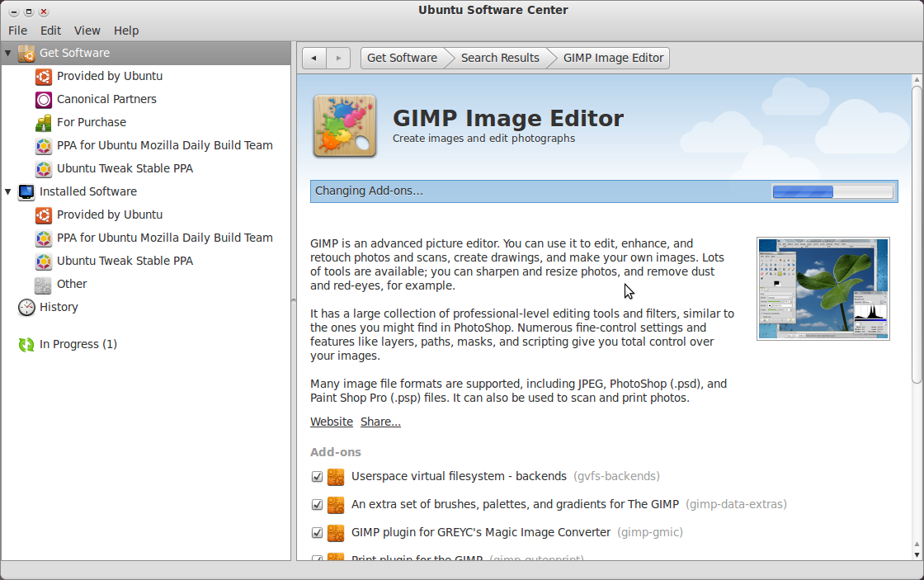Click the Ubuntu Tweak PPA icon under Installed Software
Image resolution: width=924 pixels, height=580 pixels.
click(x=44, y=261)
